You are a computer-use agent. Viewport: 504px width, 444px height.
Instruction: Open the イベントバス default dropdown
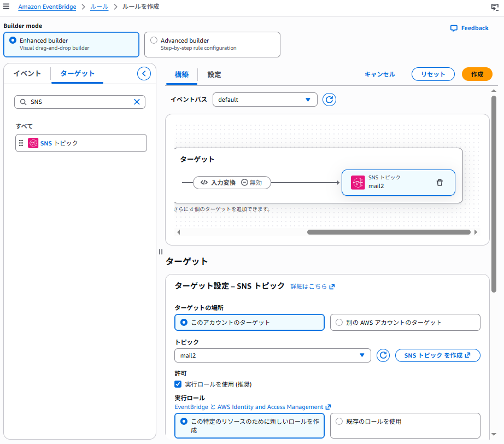265,100
